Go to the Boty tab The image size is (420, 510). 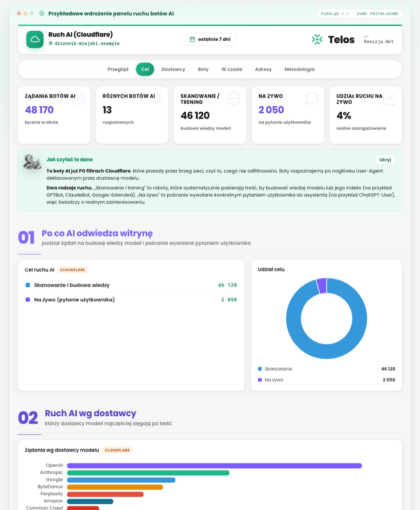coord(203,69)
